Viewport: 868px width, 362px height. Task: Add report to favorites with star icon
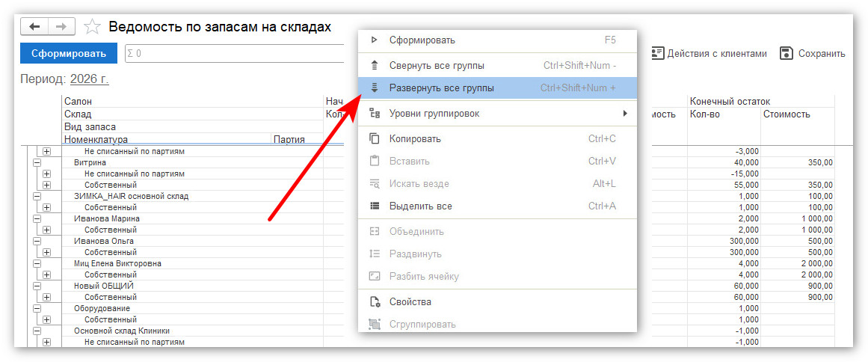pos(92,27)
